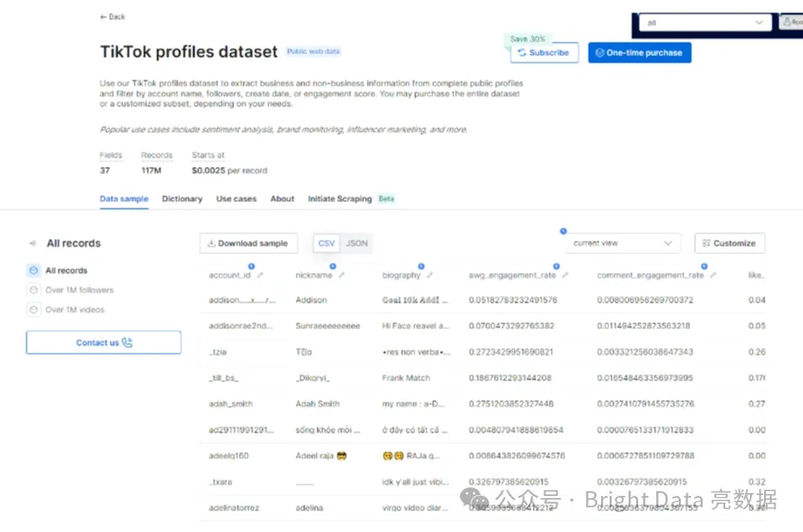The image size is (803, 532).
Task: Edit the biography column pencil icon
Action: pyautogui.click(x=429, y=275)
